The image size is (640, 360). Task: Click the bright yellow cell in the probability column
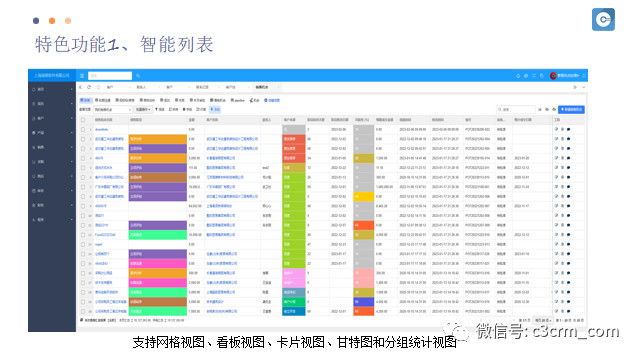(x=363, y=196)
